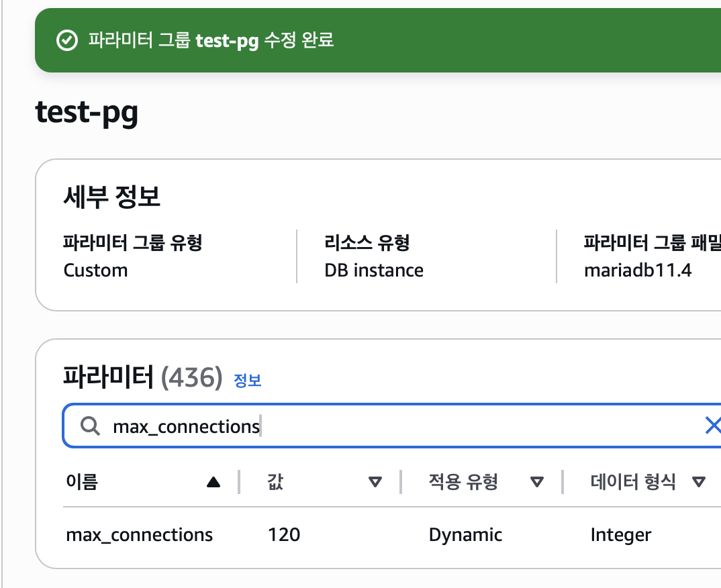The height and width of the screenshot is (588, 721).
Task: Click the magnifier icon in the search box
Action: pos(89,426)
